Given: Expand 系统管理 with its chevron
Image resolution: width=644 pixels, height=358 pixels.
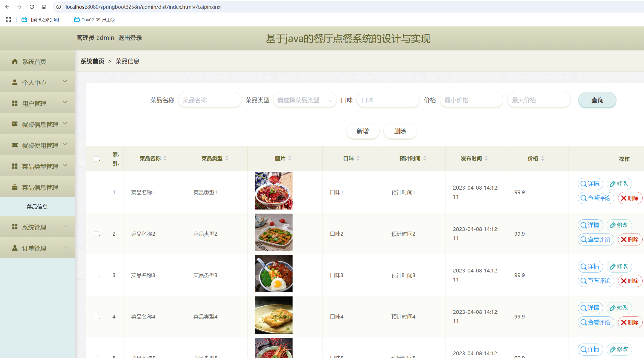Looking at the screenshot, I should point(65,226).
